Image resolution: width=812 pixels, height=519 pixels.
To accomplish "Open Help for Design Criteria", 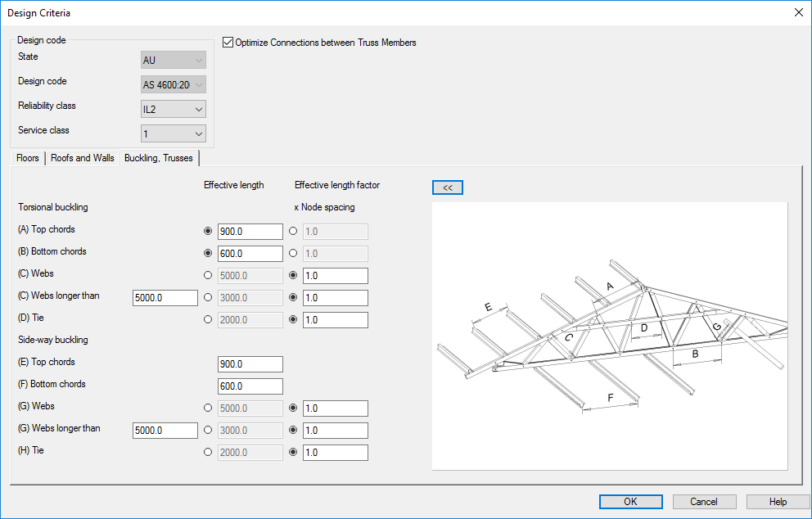I will coord(778,502).
